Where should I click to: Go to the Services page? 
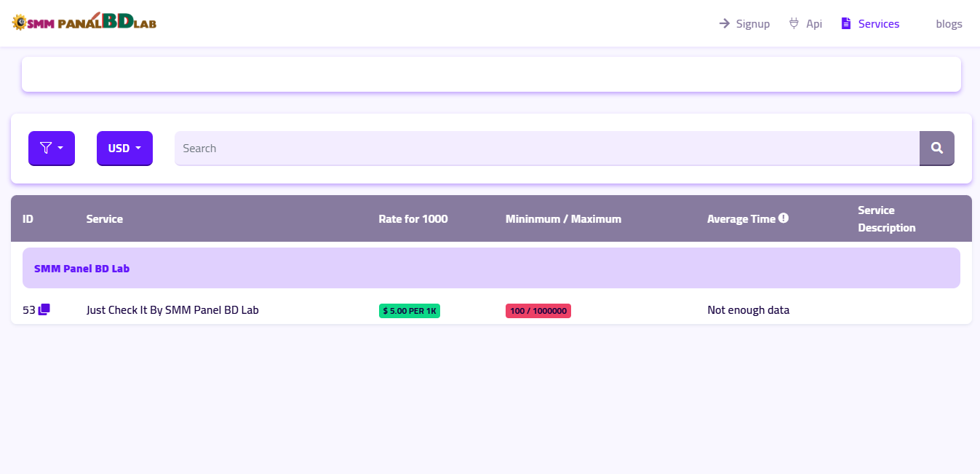click(x=871, y=24)
